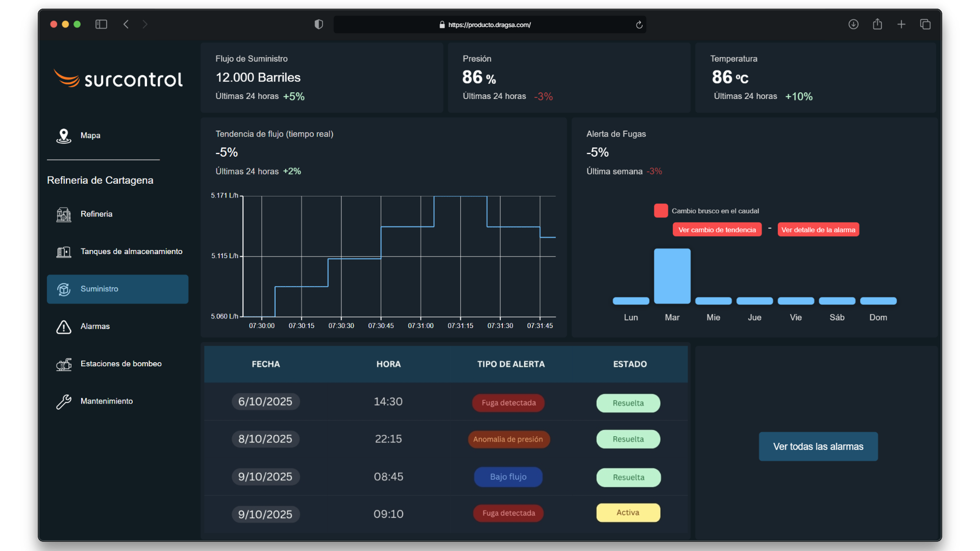Click the browser share icon

(877, 24)
